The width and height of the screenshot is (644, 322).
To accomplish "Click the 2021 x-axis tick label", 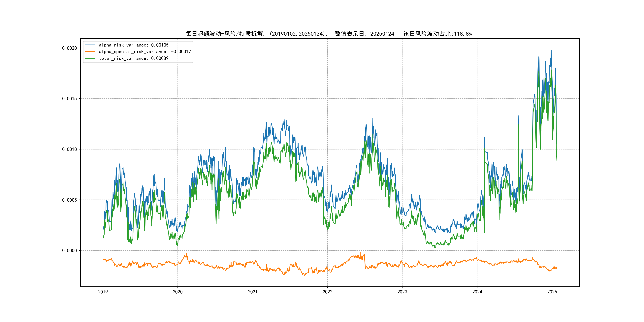I will tap(252, 292).
